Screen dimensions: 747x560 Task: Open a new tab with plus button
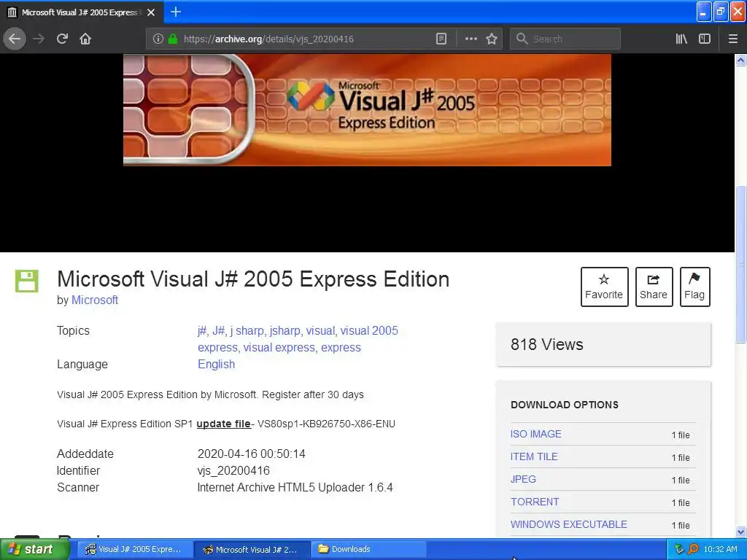[x=176, y=12]
